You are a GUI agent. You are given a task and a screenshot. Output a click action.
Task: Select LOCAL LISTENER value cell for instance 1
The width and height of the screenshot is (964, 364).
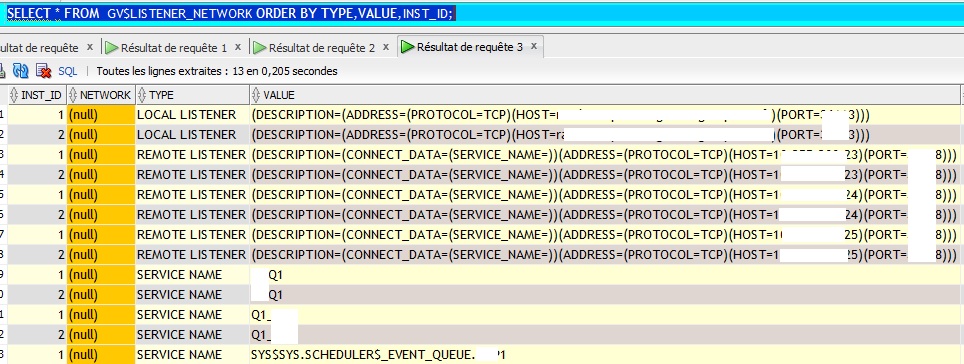click(604, 115)
